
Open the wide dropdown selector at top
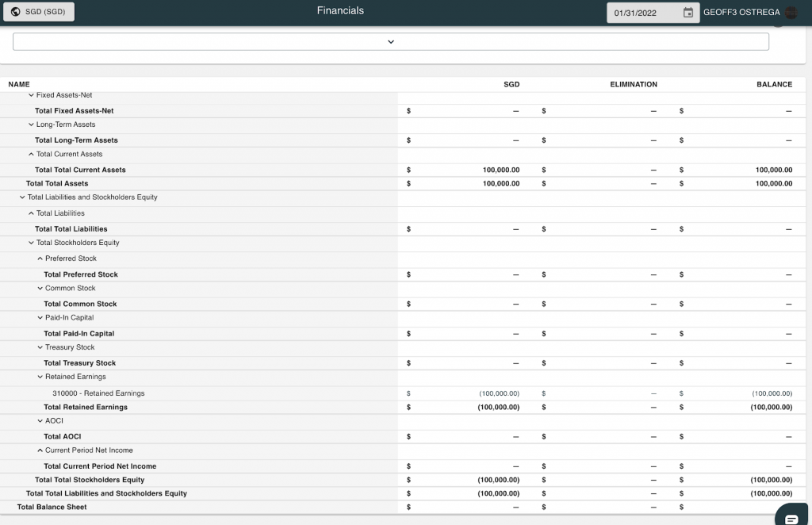click(390, 42)
